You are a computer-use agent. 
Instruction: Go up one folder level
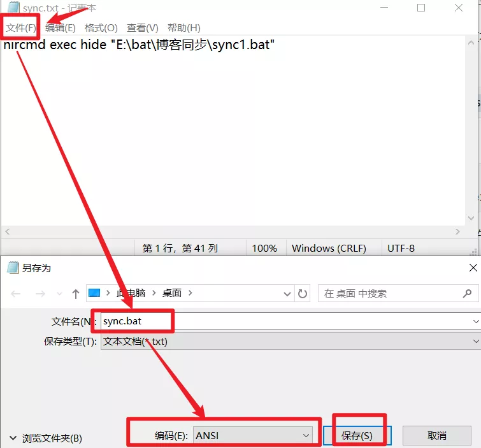(x=75, y=294)
